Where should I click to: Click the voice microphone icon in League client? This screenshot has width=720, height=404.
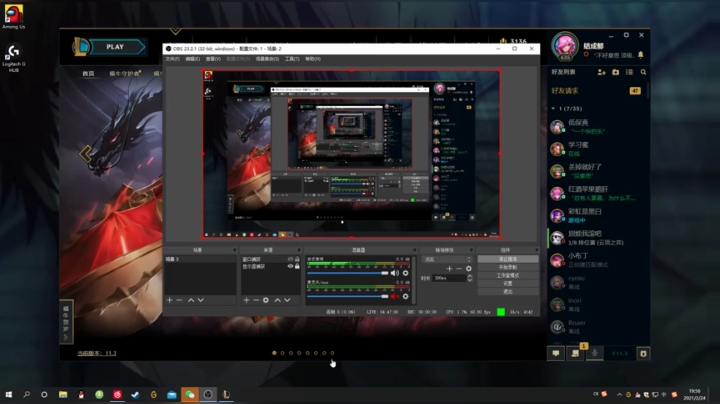[x=595, y=353]
